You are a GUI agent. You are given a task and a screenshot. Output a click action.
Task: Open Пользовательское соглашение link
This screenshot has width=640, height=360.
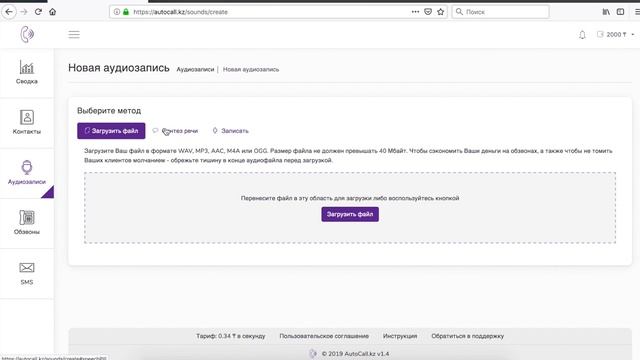point(324,336)
